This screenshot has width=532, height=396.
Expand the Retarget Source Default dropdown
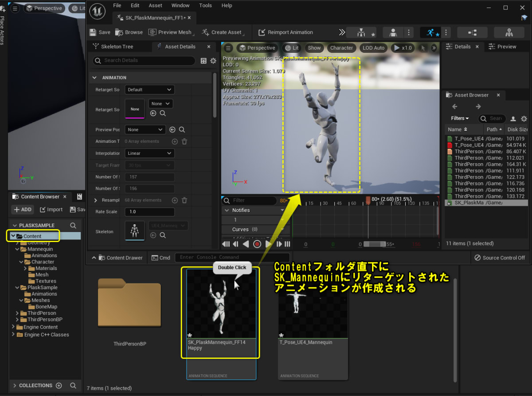click(149, 90)
